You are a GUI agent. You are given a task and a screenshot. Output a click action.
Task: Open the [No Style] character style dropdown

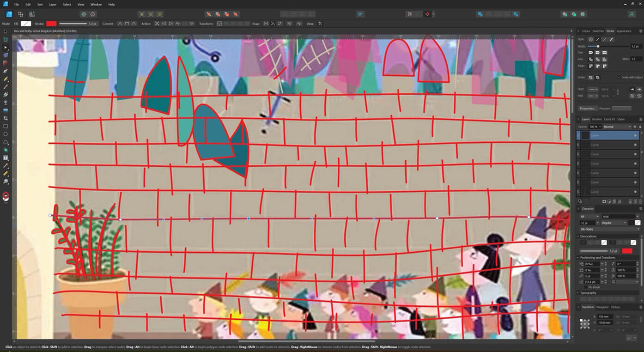pyautogui.click(x=610, y=229)
